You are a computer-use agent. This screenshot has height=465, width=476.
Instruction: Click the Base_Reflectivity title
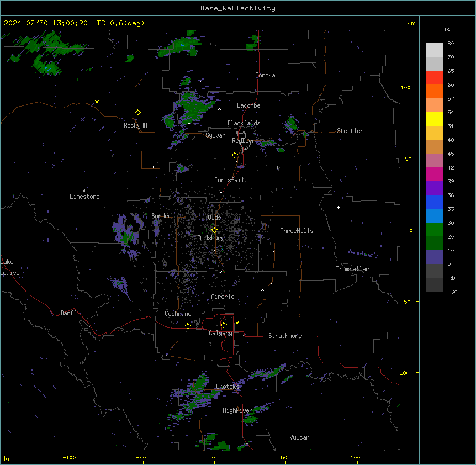pyautogui.click(x=238, y=8)
